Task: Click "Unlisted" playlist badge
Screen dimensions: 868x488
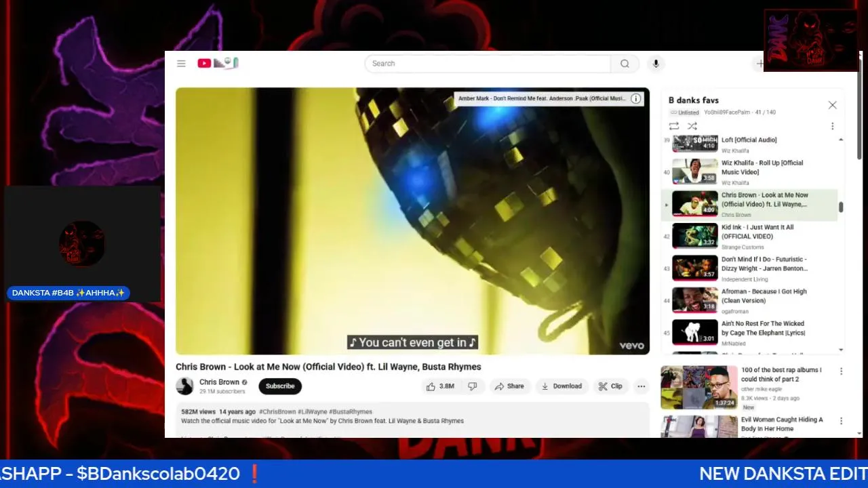Action: coord(684,113)
